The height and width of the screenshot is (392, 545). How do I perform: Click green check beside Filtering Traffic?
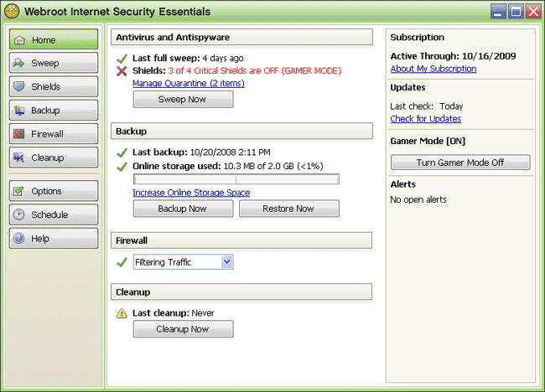tap(122, 262)
